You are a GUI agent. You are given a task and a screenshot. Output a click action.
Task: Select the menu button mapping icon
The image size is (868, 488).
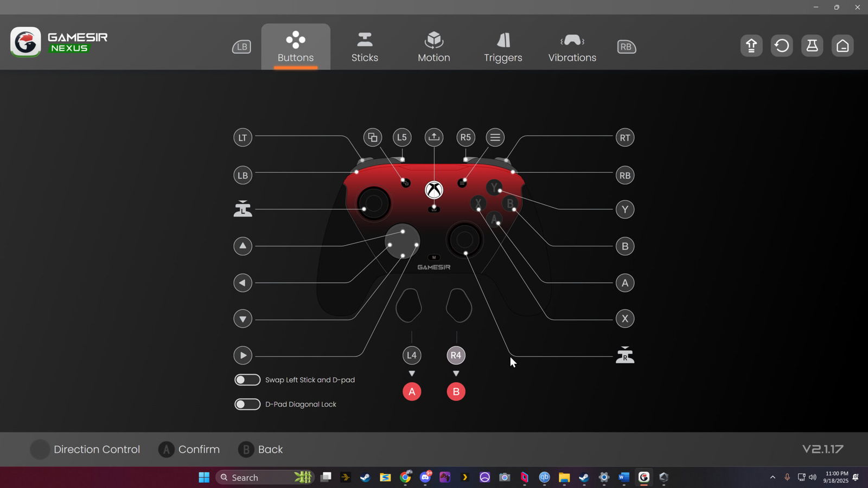495,137
